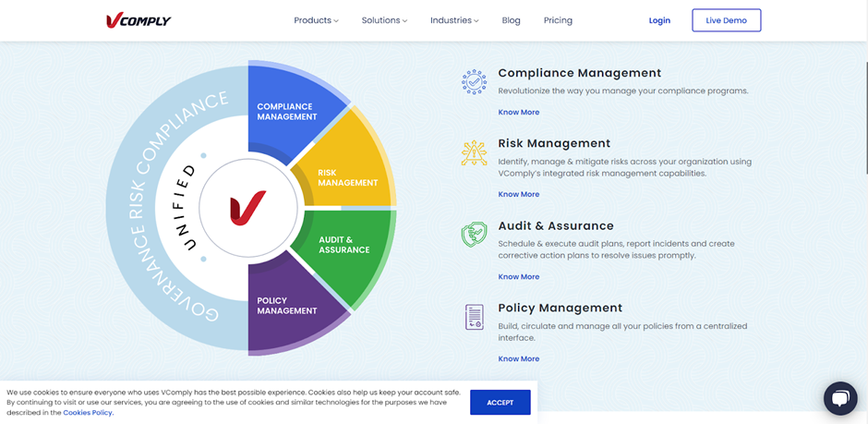Click Know More under Risk Management
Screen dimensions: 868x424
(519, 194)
